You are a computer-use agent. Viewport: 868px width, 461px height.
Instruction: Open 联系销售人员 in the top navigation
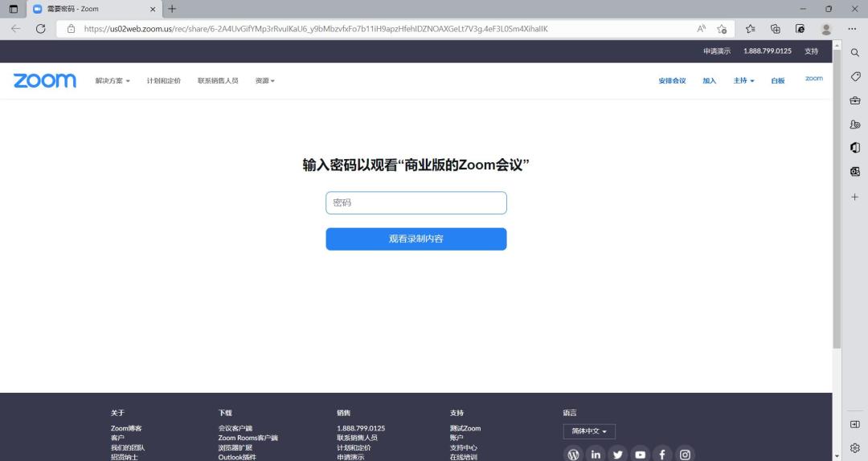click(218, 81)
